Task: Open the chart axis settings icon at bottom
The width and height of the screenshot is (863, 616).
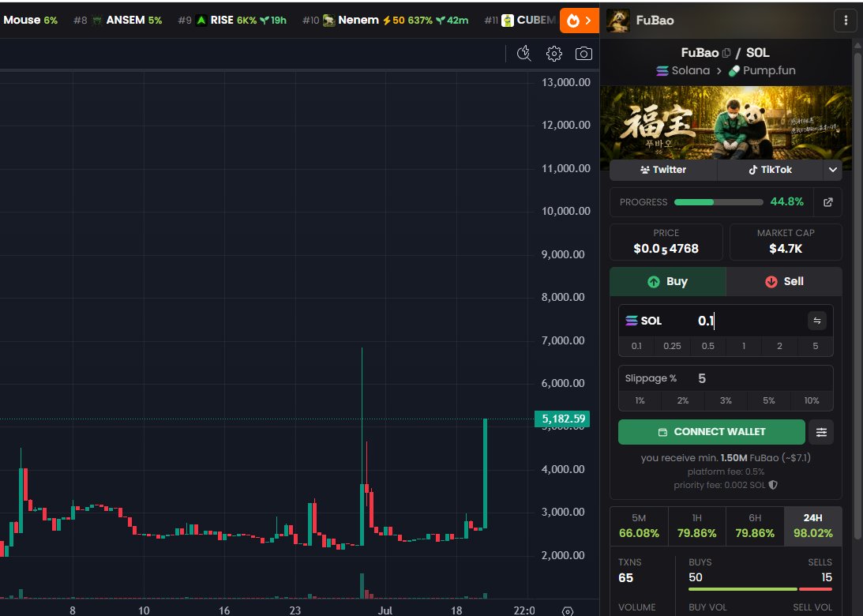Action: (568, 610)
